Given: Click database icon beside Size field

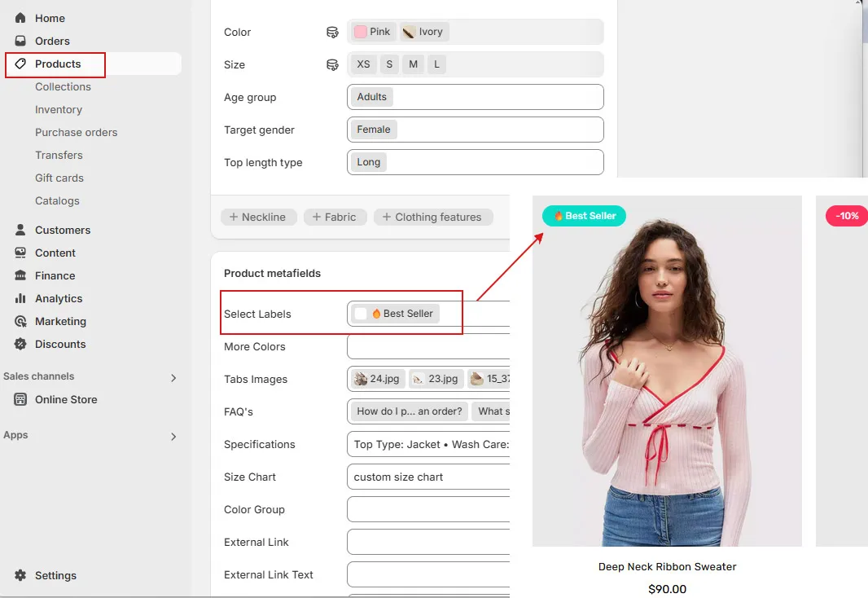Looking at the screenshot, I should pos(332,65).
